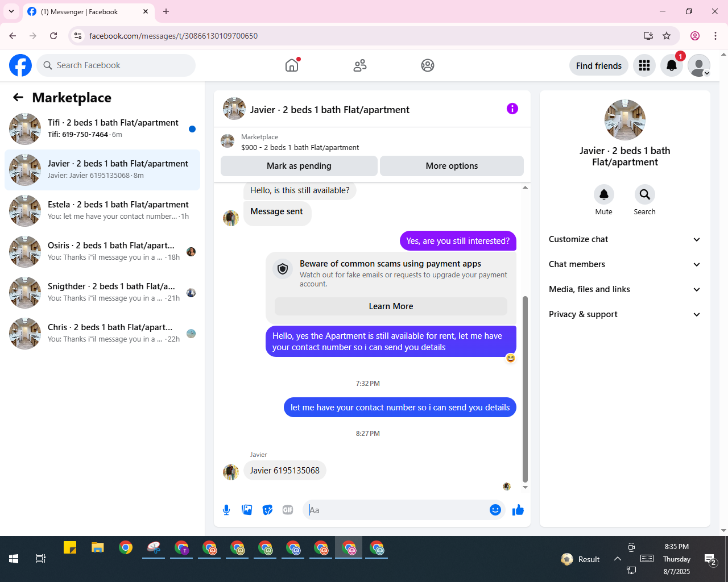
Task: View site information icon in address bar
Action: point(78,36)
